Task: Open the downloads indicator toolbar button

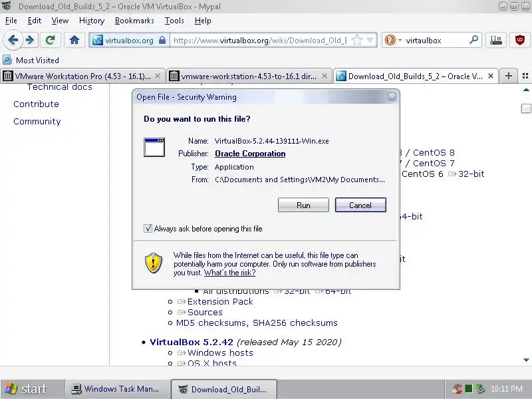Action: pos(495,41)
